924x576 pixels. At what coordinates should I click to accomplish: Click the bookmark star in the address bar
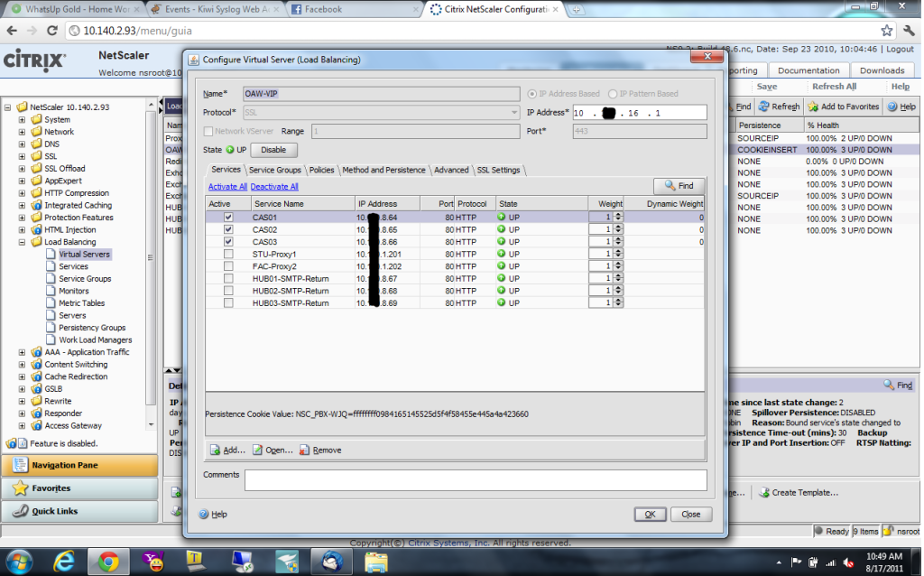coord(886,31)
